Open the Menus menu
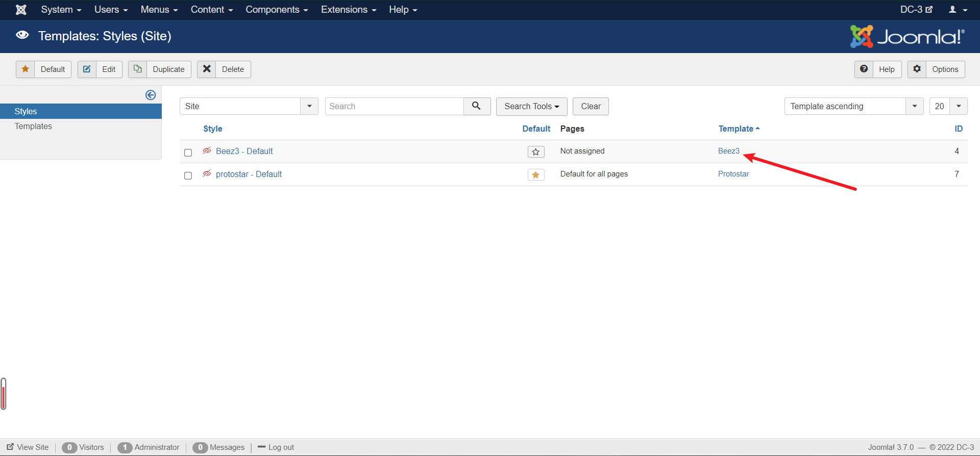The width and height of the screenshot is (980, 456). pyautogui.click(x=159, y=10)
